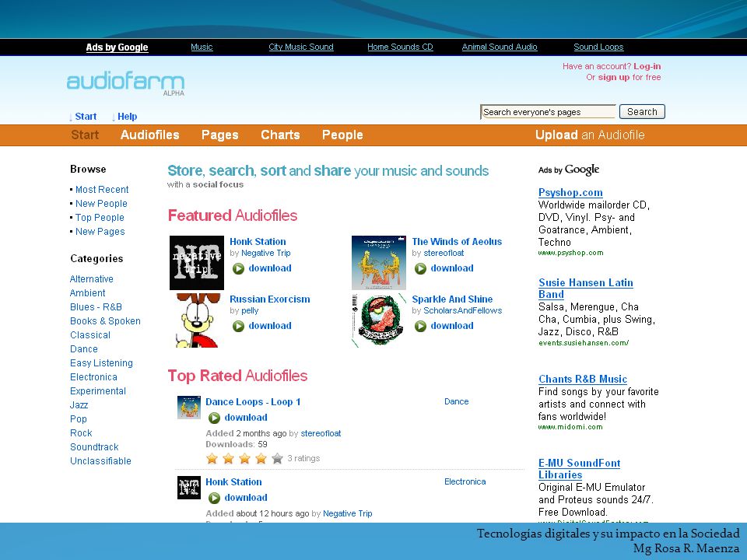This screenshot has height=560, width=747.
Task: Select the Experimental category
Action: coord(98,391)
